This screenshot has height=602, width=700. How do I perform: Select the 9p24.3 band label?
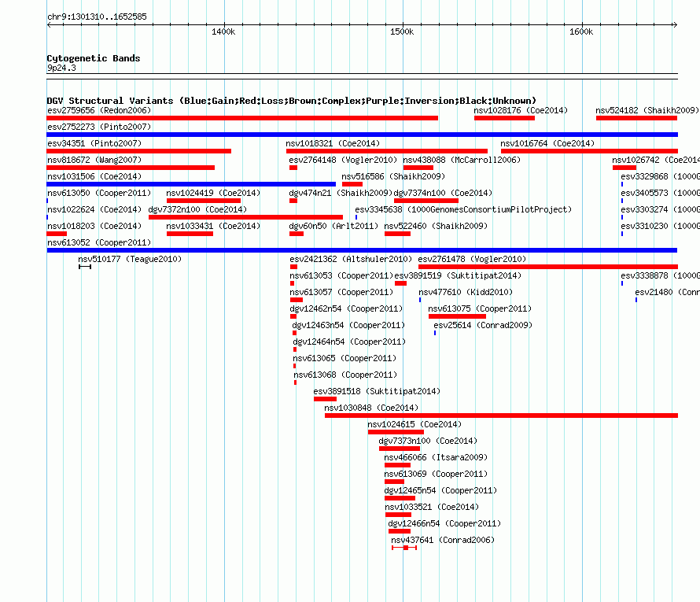coord(61,68)
